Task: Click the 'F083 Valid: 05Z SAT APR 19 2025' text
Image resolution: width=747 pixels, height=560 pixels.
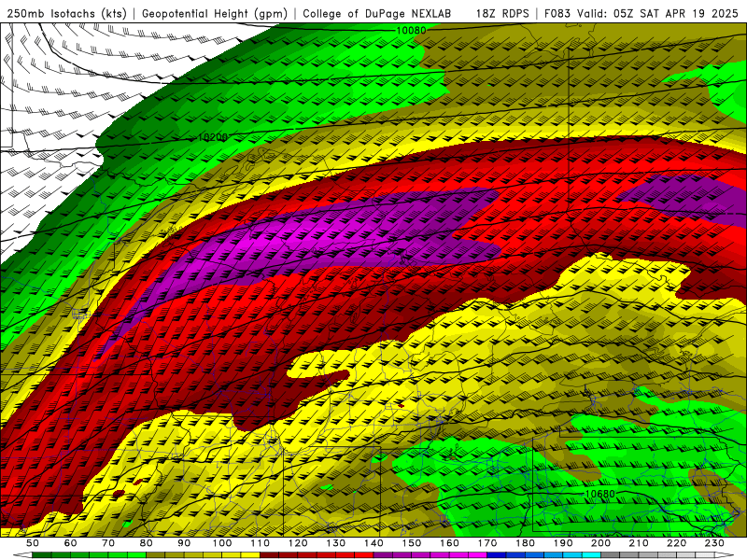Action: (x=641, y=13)
